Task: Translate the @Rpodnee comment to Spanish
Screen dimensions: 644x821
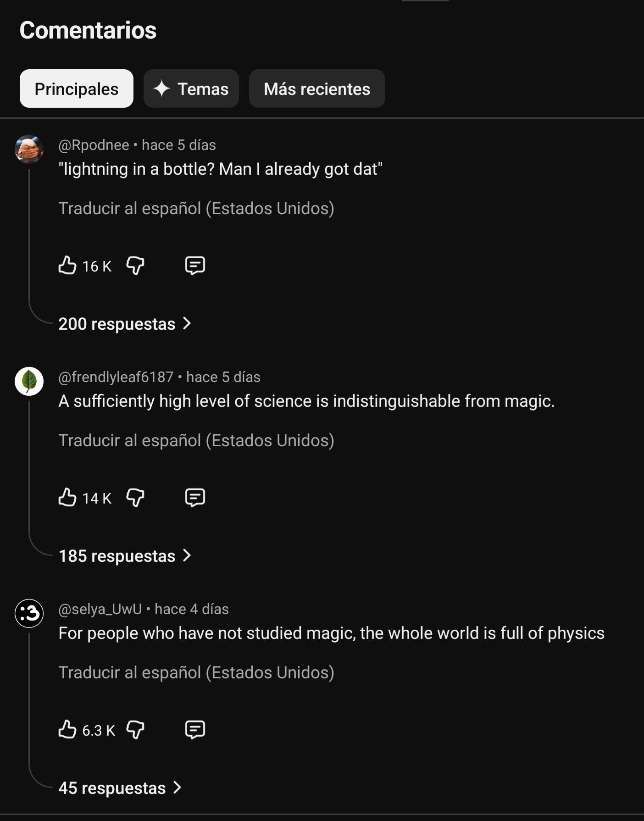Action: click(196, 209)
